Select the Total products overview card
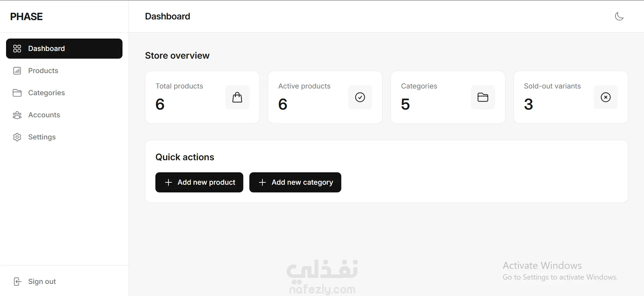Viewport: 644px width, 296px height. [x=202, y=97]
